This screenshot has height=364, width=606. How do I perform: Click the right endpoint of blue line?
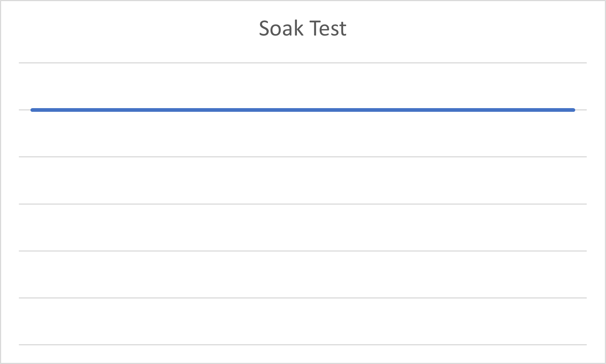[573, 110]
